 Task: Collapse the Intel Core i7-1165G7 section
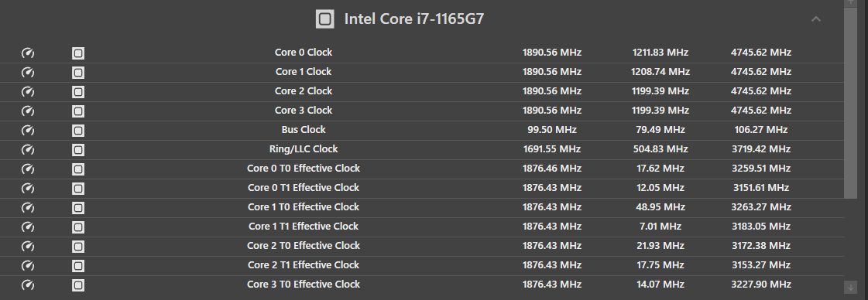(815, 19)
